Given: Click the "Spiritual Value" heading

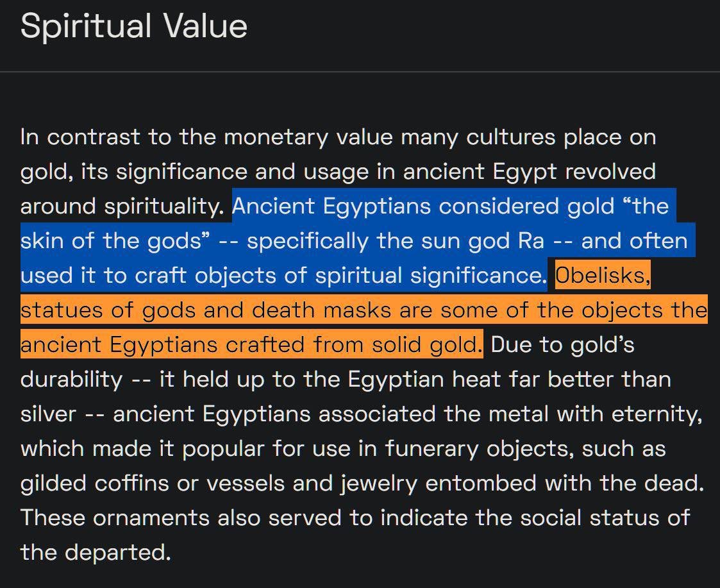Looking at the screenshot, I should click(x=133, y=27).
